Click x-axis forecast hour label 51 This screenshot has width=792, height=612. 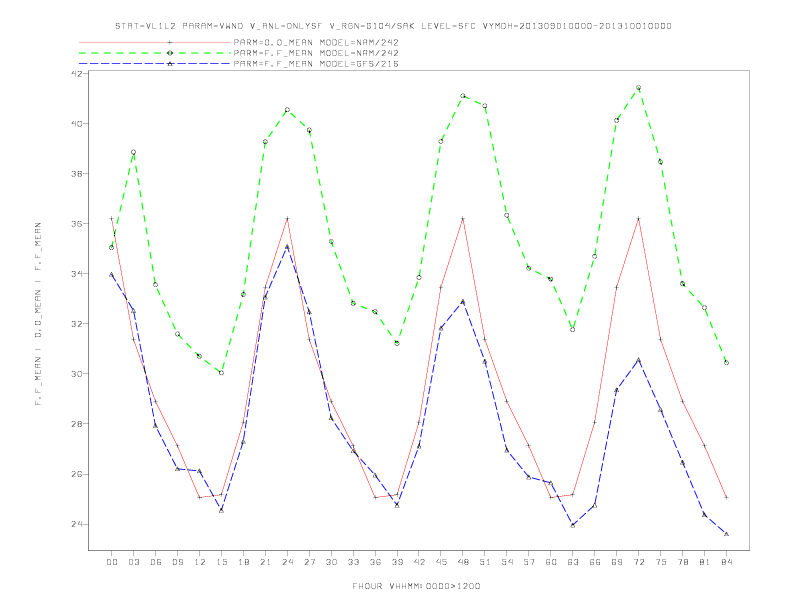pos(485,562)
